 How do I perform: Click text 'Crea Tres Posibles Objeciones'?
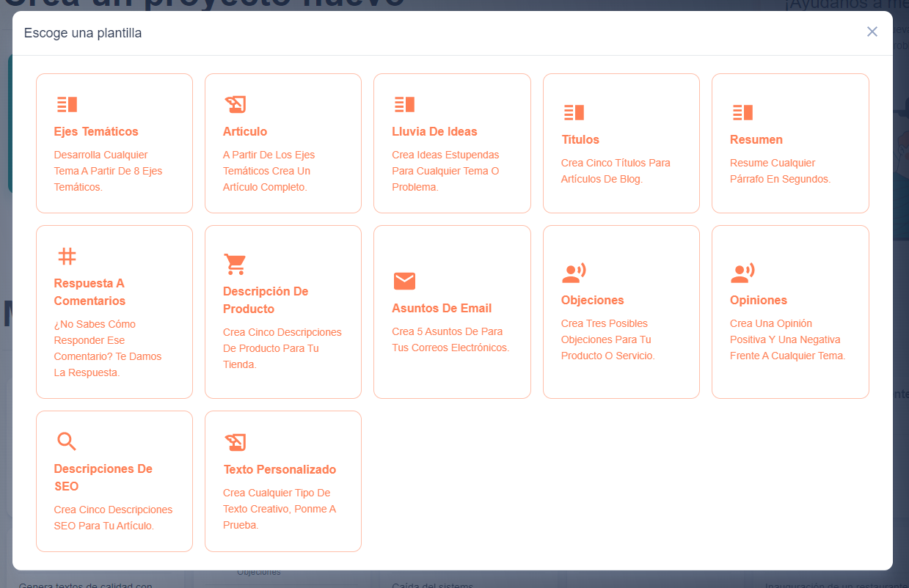[605, 331]
